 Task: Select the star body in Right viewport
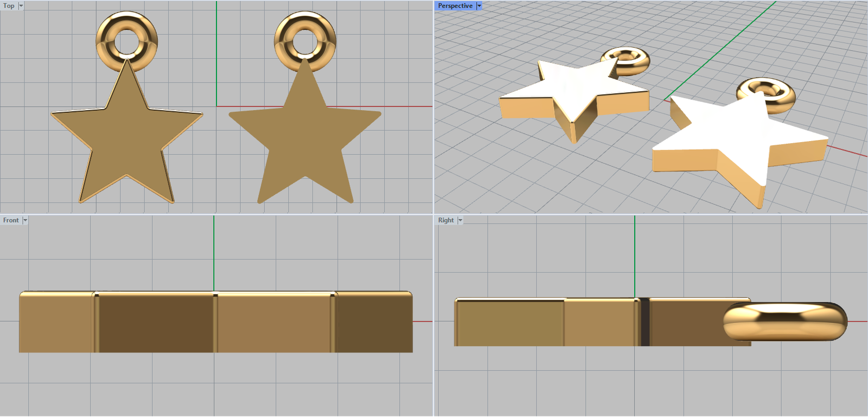pyautogui.click(x=542, y=323)
